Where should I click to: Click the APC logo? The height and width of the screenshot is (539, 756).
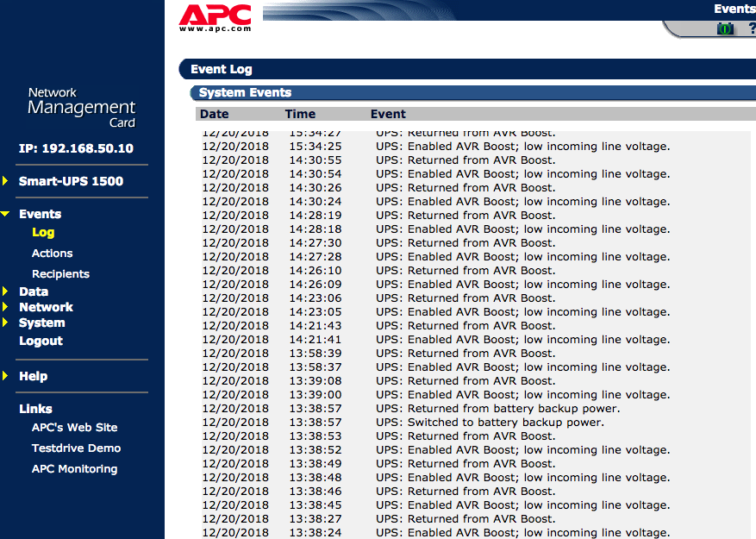click(215, 17)
